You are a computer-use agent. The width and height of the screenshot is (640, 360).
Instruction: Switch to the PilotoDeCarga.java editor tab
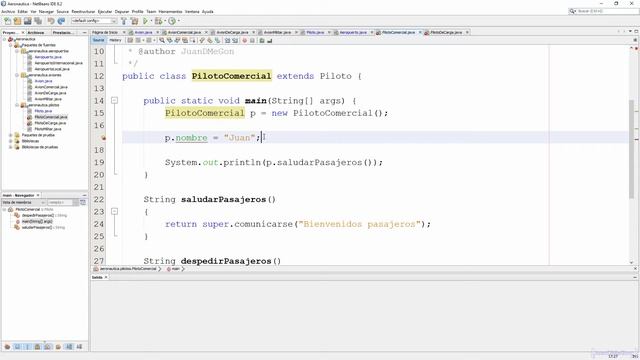pyautogui.click(x=446, y=32)
